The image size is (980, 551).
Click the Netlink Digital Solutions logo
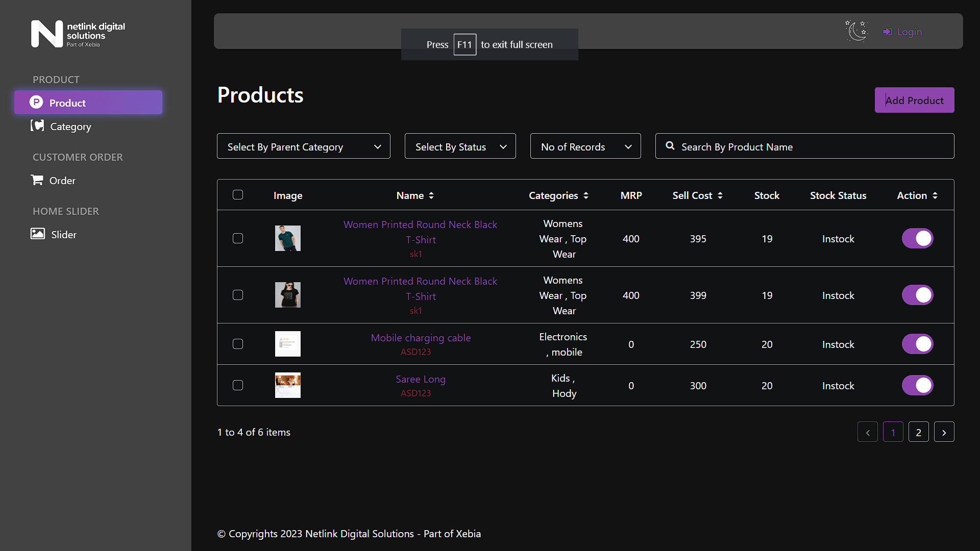(x=78, y=34)
